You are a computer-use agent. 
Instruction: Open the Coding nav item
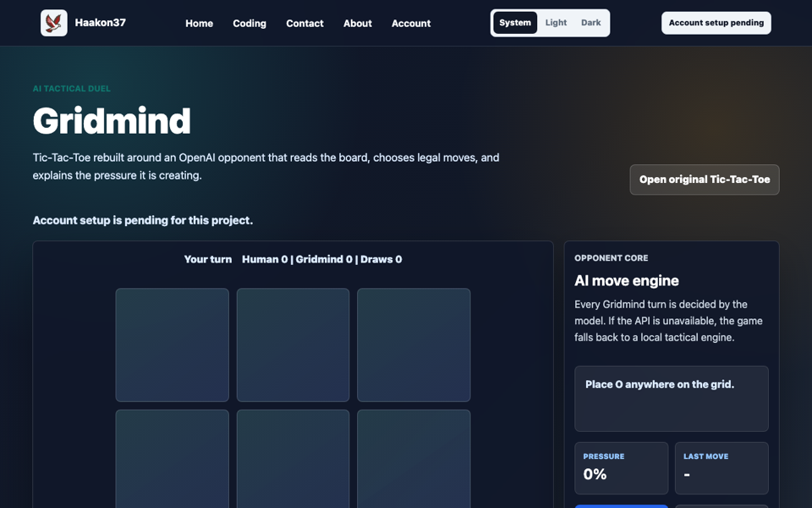point(250,24)
